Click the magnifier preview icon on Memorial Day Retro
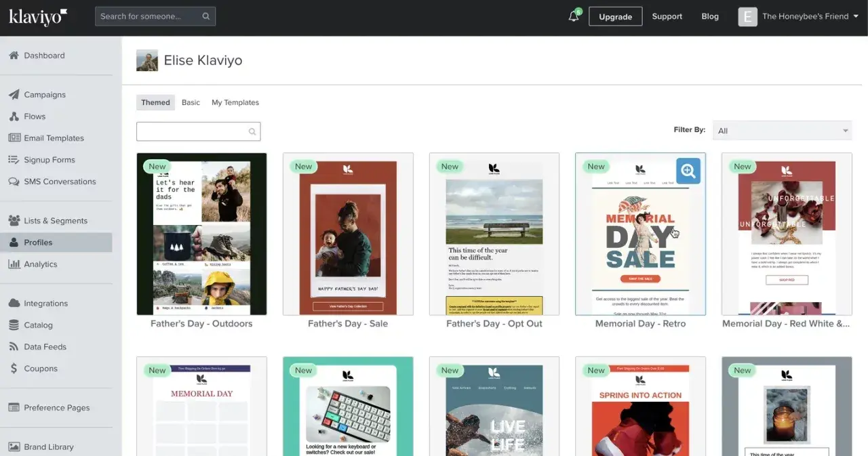 [688, 171]
